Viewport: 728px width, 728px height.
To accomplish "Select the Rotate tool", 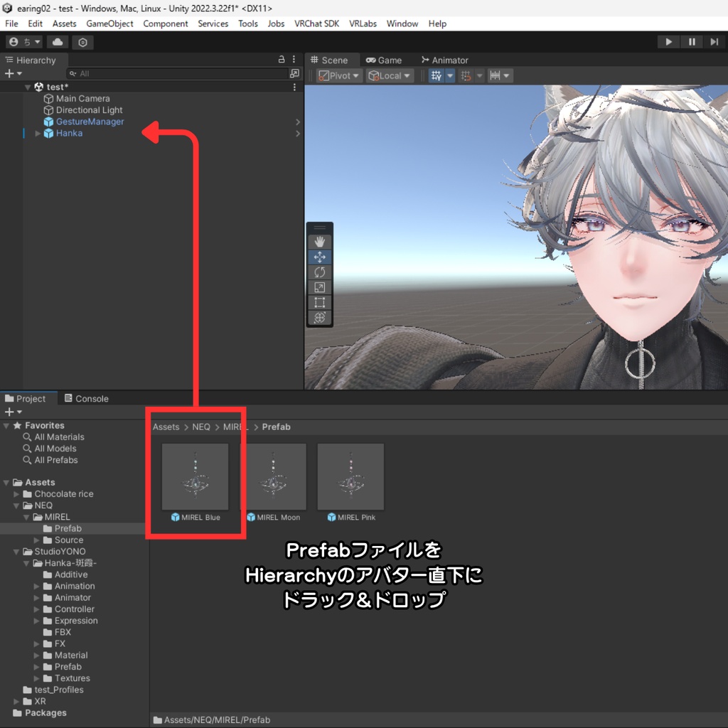I will pos(319,272).
